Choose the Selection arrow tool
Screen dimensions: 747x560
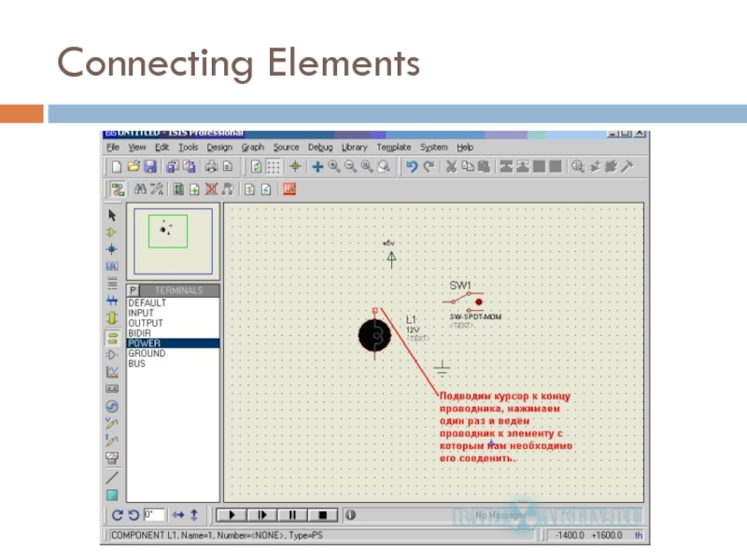point(112,216)
